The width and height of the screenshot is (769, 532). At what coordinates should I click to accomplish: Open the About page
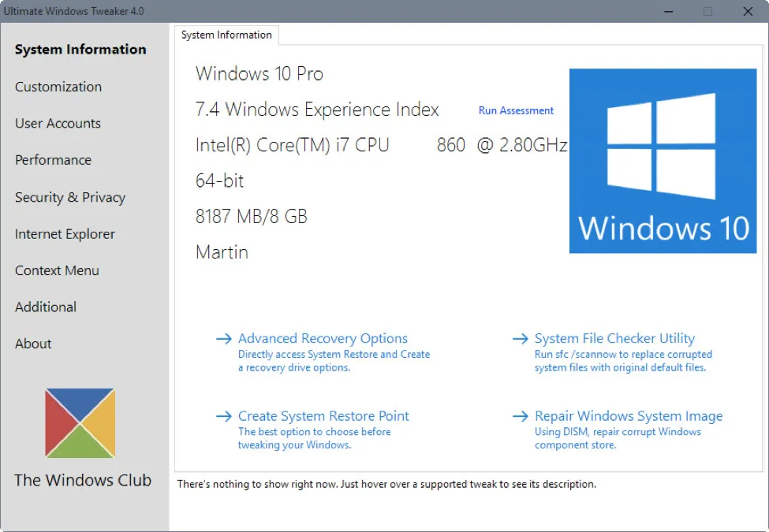pyautogui.click(x=32, y=344)
